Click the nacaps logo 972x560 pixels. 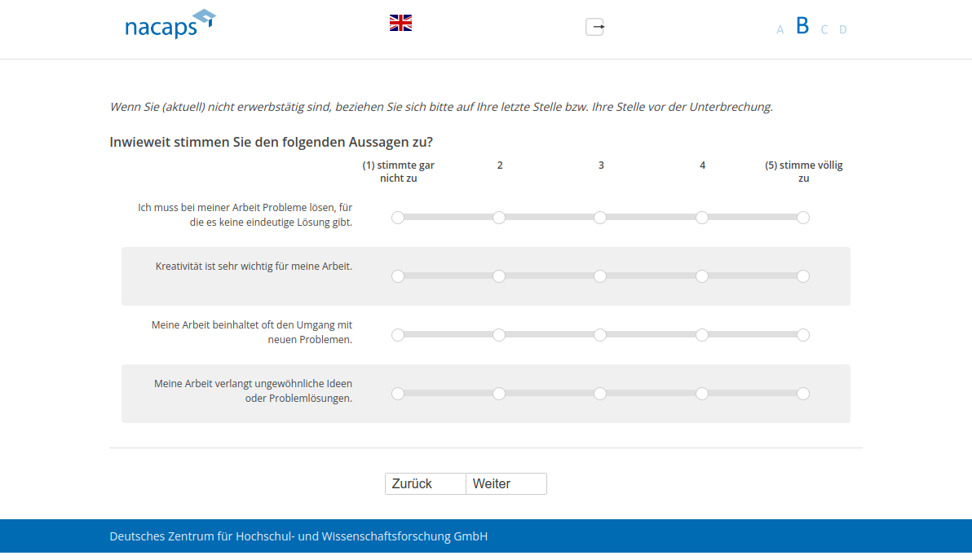coord(170,24)
